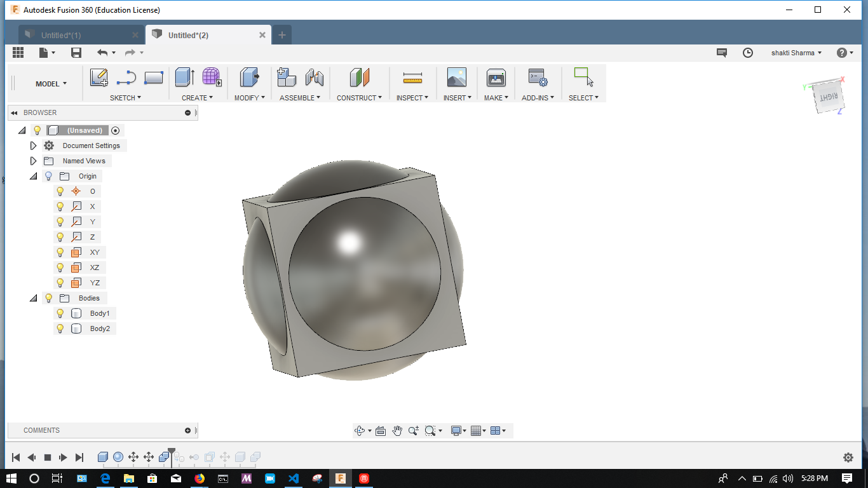Image resolution: width=868 pixels, height=488 pixels.
Task: Open the job status clock icon
Action: (748, 53)
